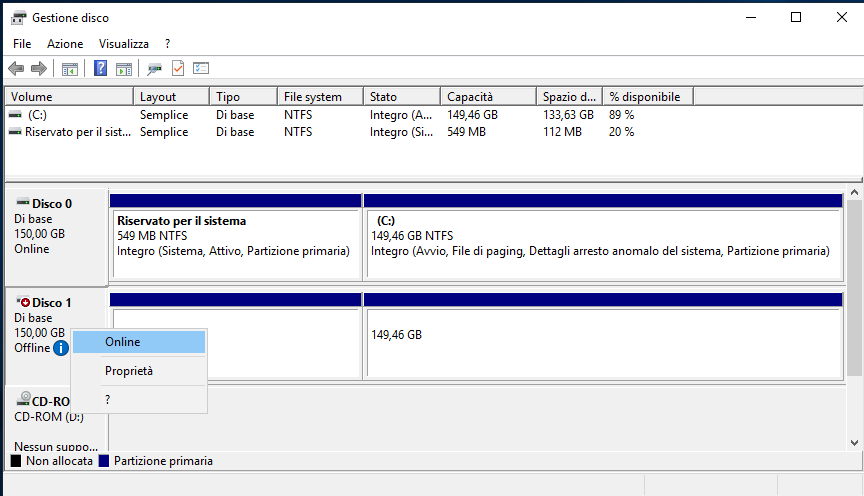This screenshot has width=864, height=496.
Task: Choose Proprietà from the context menu
Action: pyautogui.click(x=139, y=371)
